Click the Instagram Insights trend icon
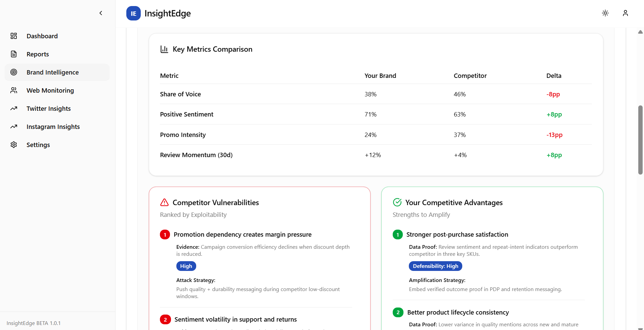 click(x=13, y=127)
